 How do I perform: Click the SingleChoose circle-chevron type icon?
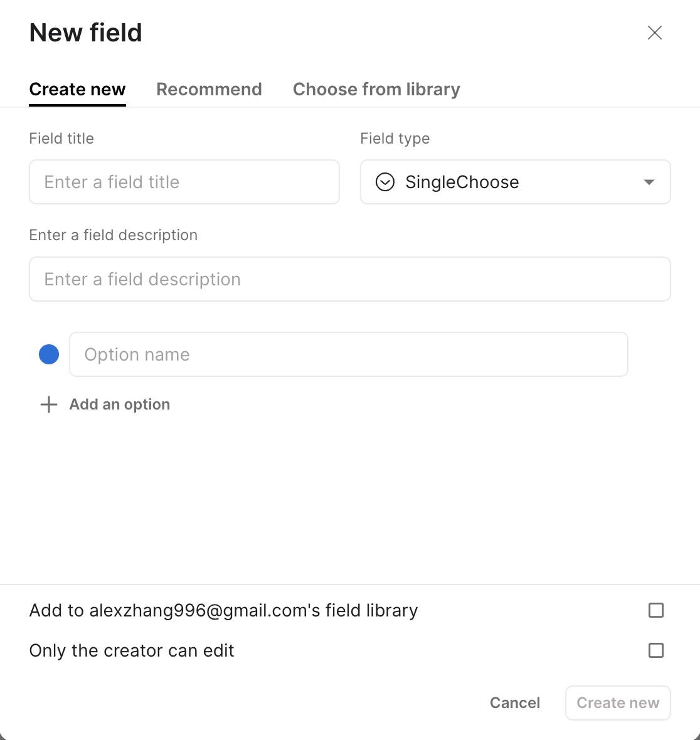[x=384, y=182]
